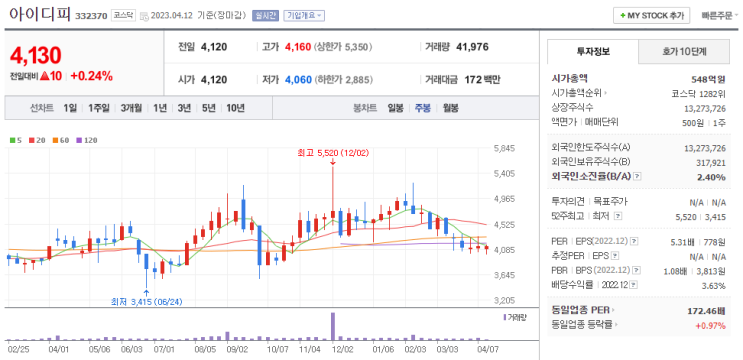Click the tall 12/02 volume bar
The height and width of the screenshot is (360, 743).
(333, 326)
